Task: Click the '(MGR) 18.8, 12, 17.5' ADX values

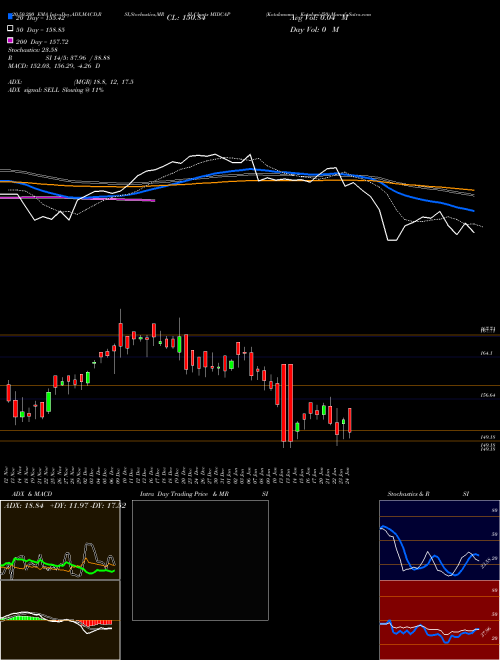Action: [104, 82]
